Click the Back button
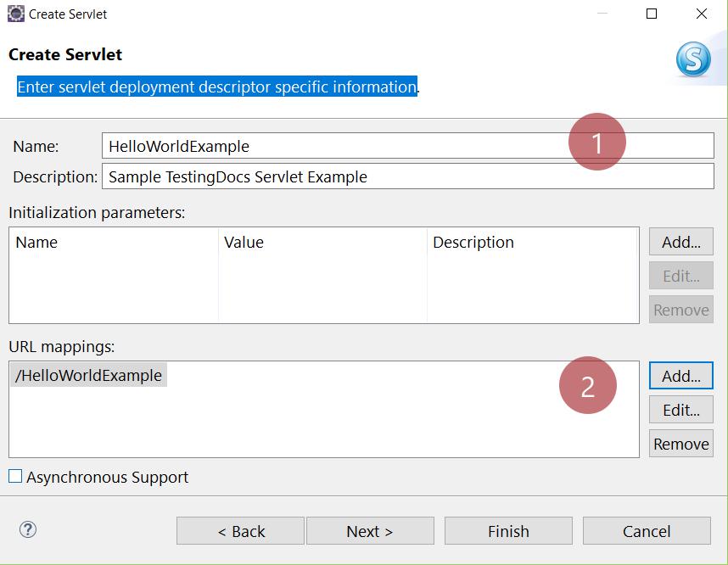This screenshot has height=565, width=728. click(x=240, y=530)
